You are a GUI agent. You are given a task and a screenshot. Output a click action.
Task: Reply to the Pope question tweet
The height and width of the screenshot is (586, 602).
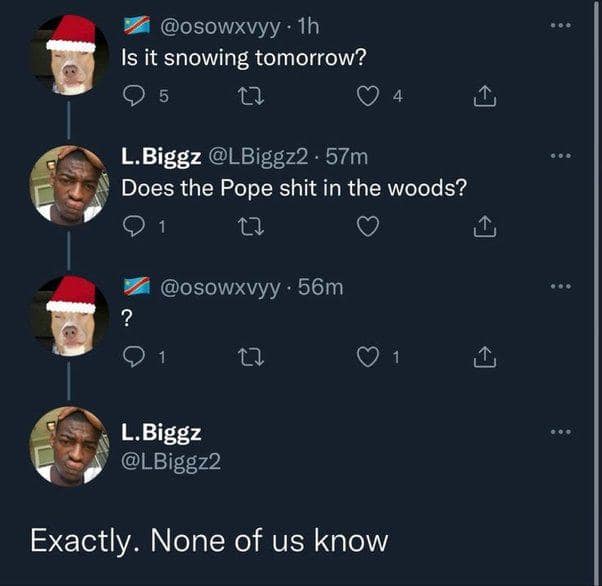tap(133, 228)
